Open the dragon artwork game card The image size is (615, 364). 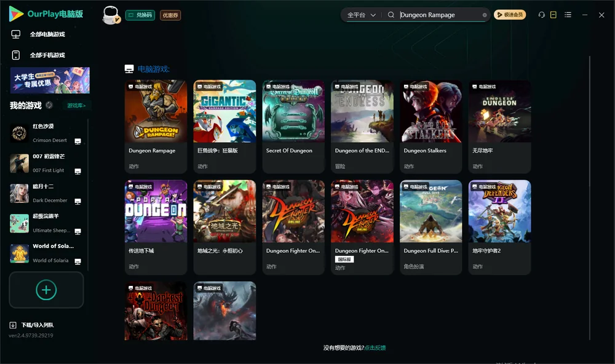[224, 311]
